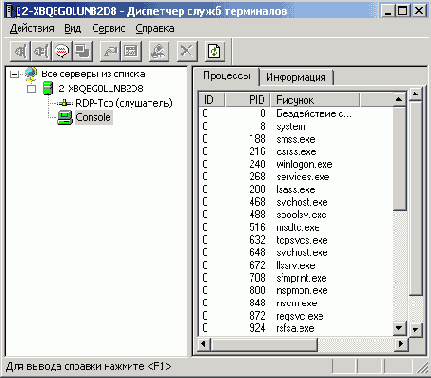The image size is (431, 378).
Task: Select the services.exe process row
Action: point(296,177)
